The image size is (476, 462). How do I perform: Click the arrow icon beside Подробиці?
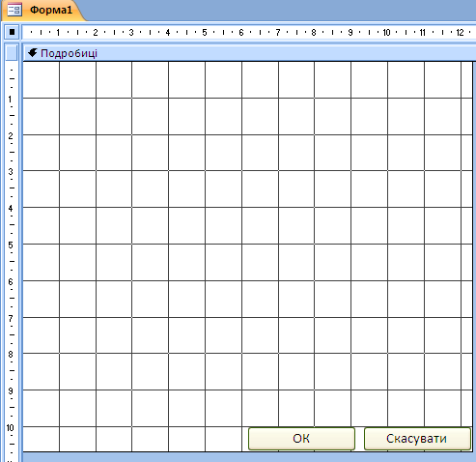32,52
